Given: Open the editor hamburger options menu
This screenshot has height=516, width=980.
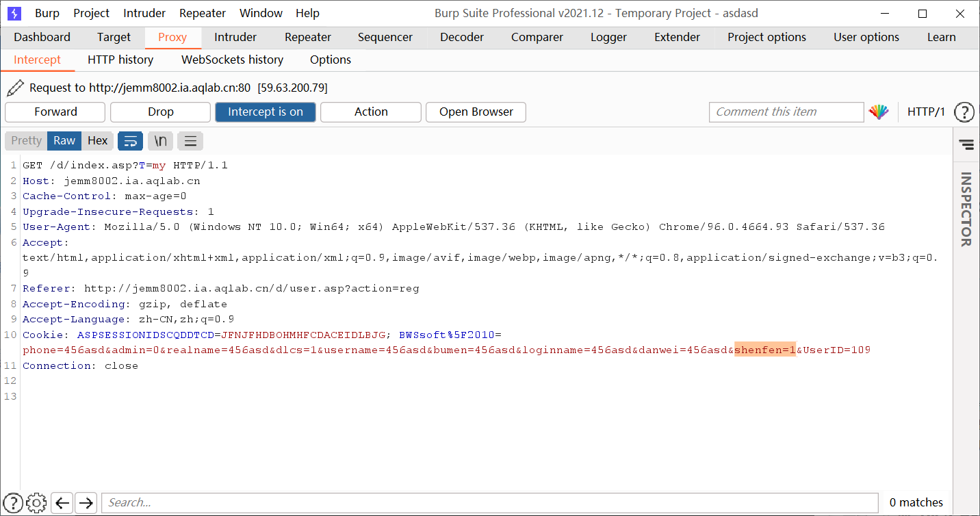Looking at the screenshot, I should (190, 141).
